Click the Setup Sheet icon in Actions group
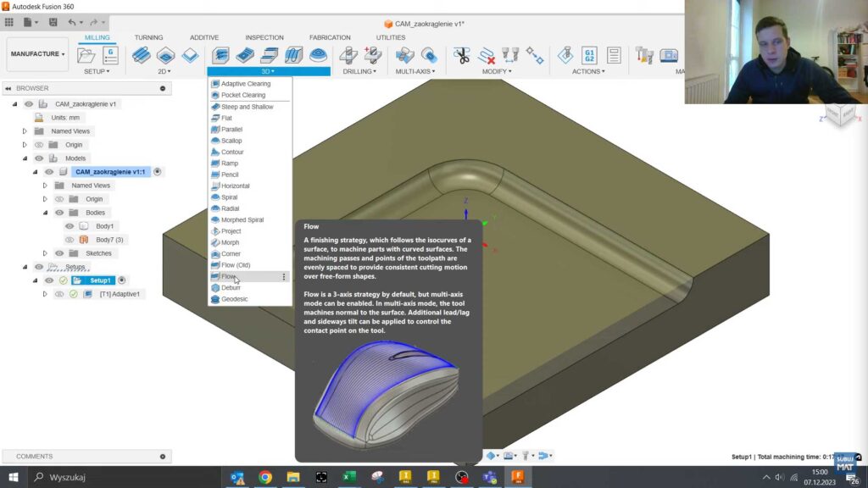Viewport: 868px width, 488px height. click(614, 56)
